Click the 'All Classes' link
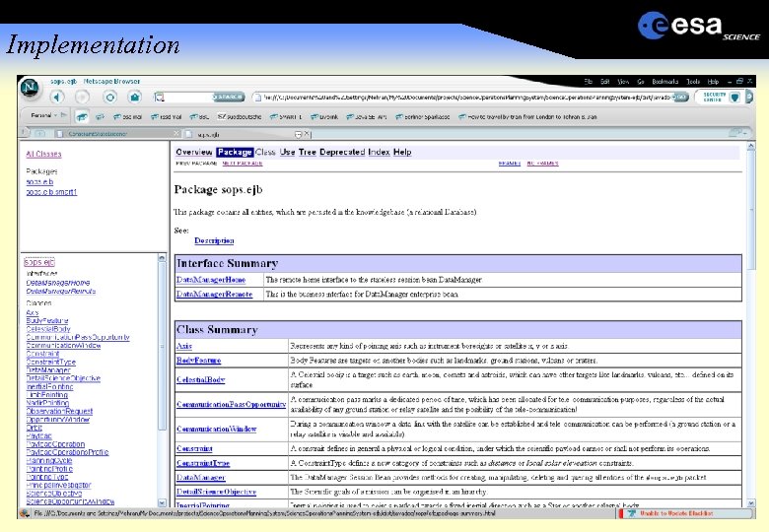 point(43,154)
